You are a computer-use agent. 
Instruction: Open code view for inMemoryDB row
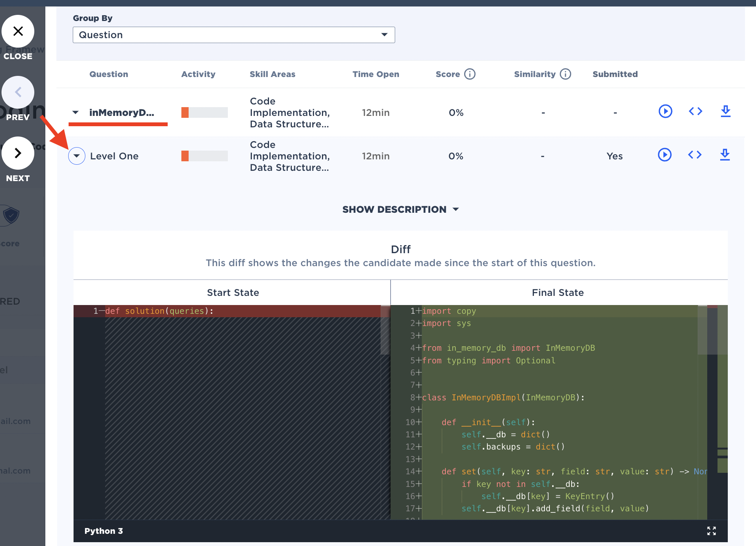(695, 111)
